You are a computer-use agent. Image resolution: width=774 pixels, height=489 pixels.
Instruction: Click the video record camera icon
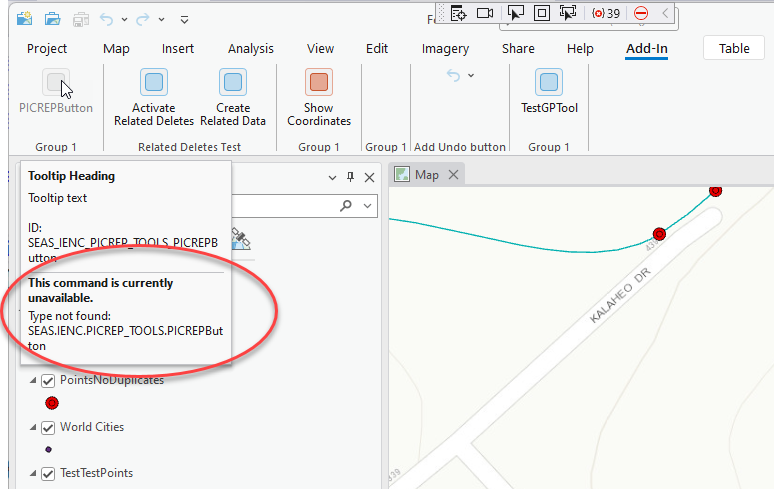pos(485,13)
